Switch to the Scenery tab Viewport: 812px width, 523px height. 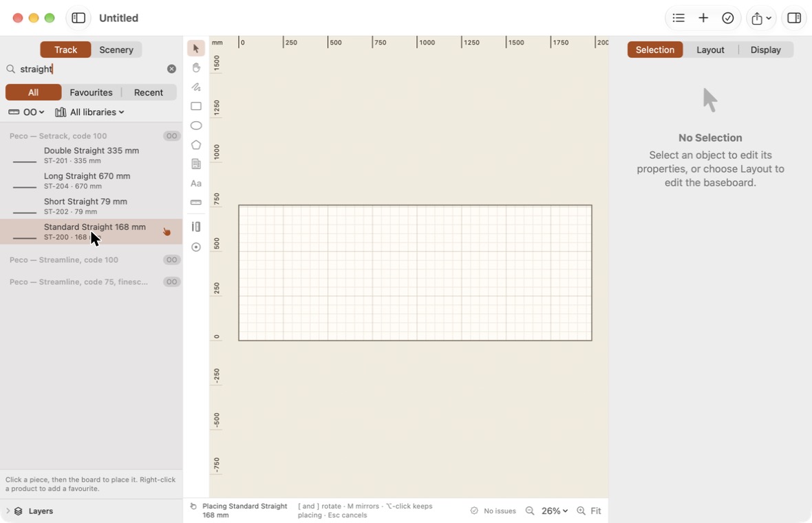pos(116,50)
